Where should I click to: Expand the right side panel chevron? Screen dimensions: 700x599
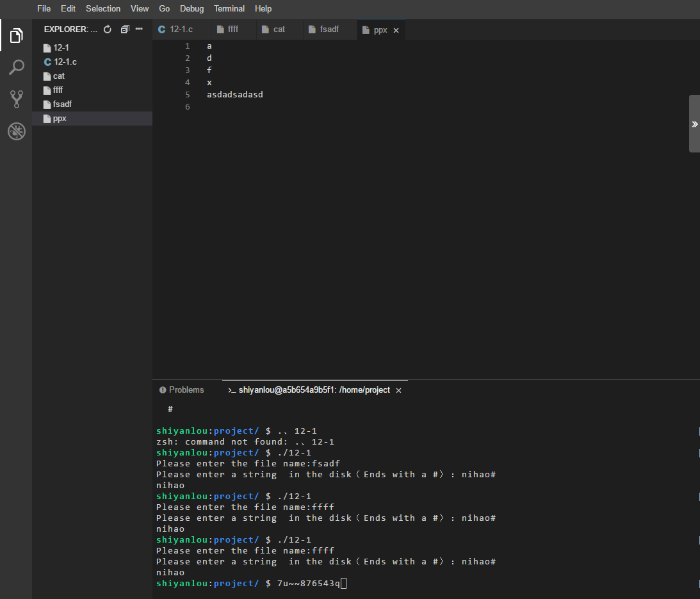(x=694, y=124)
